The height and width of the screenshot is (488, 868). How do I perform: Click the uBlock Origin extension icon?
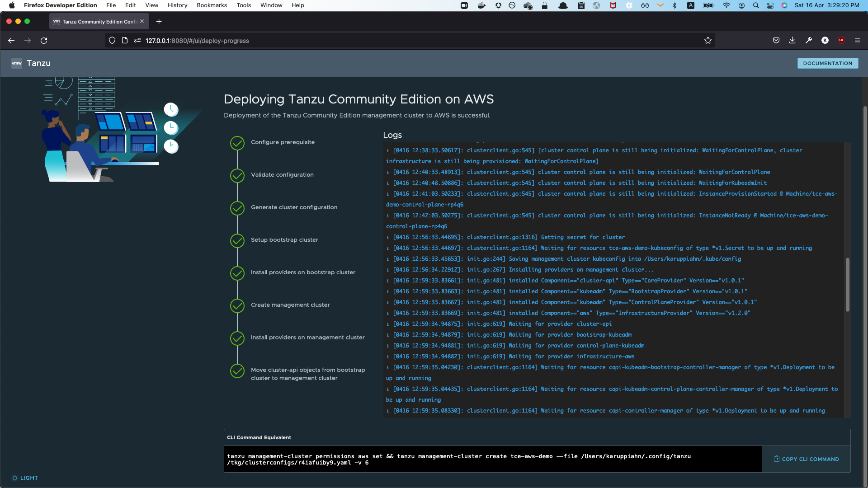[841, 41]
